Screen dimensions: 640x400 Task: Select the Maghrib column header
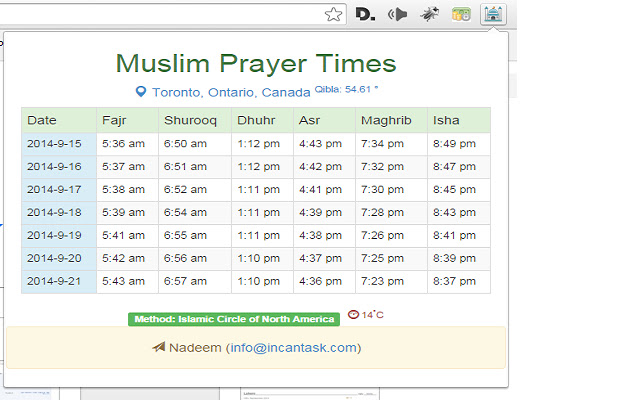coord(391,120)
